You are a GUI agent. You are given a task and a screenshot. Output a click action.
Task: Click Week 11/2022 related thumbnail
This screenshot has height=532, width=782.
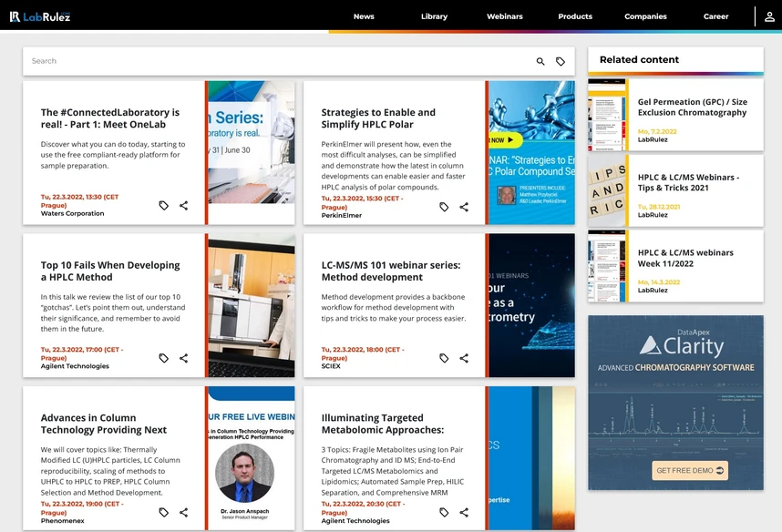pyautogui.click(x=606, y=266)
